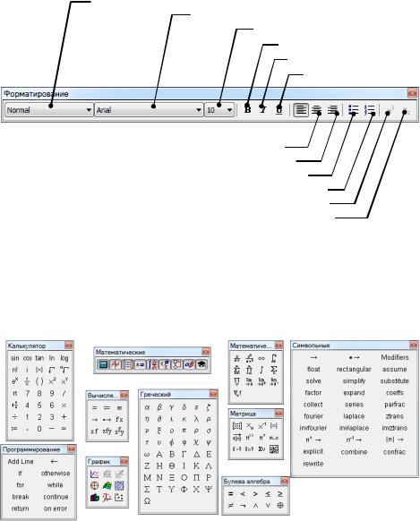Insert capital Sigma from Greek palette
The width and height of the screenshot is (420, 521).
click(147, 490)
